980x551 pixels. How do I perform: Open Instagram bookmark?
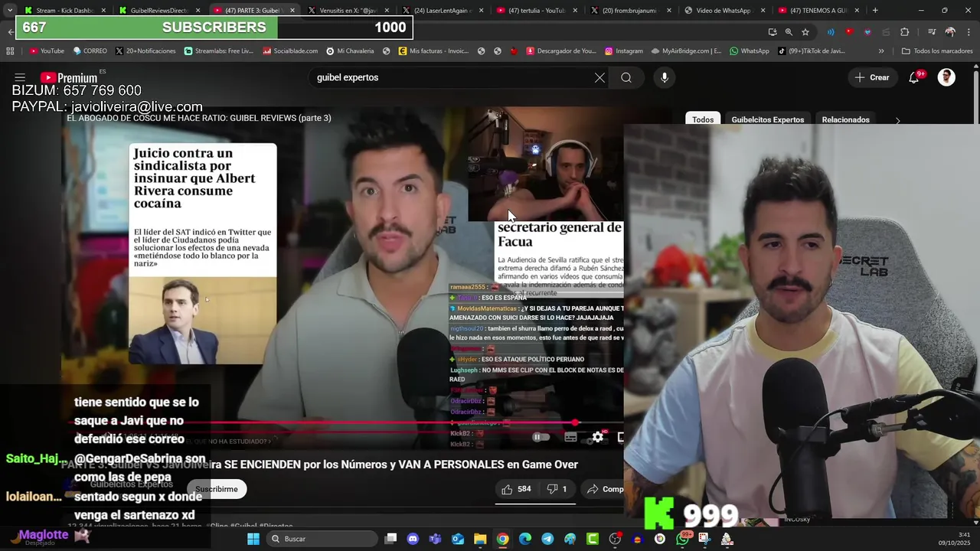point(623,51)
